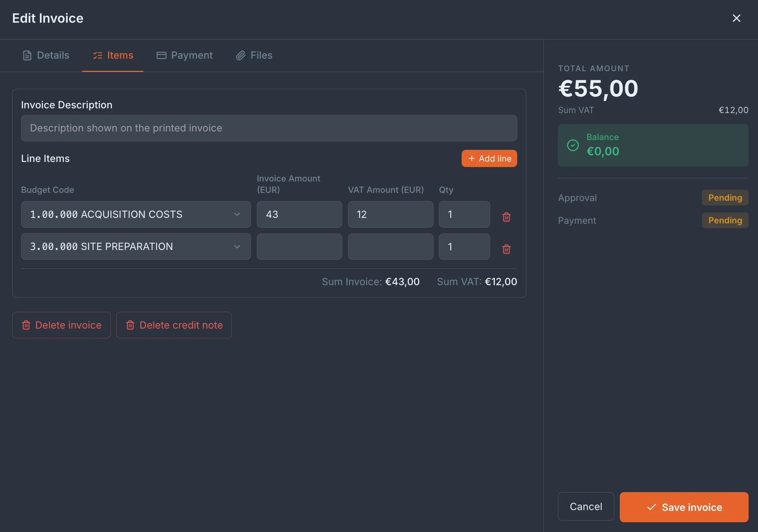Click the Budget Code column header

coord(47,190)
